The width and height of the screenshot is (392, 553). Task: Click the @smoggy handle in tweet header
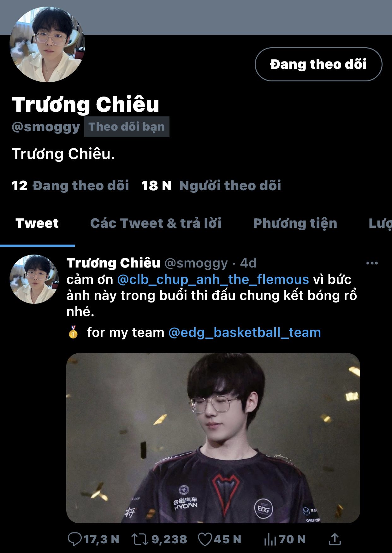[196, 263]
